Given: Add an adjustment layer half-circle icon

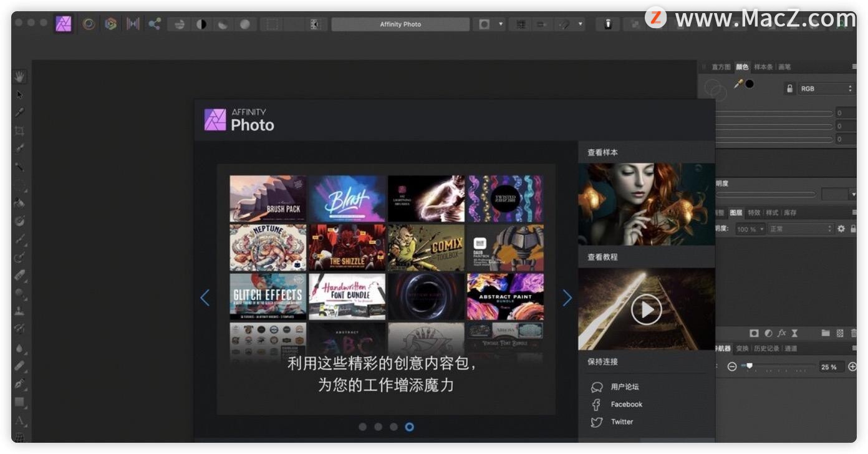Looking at the screenshot, I should tap(768, 334).
